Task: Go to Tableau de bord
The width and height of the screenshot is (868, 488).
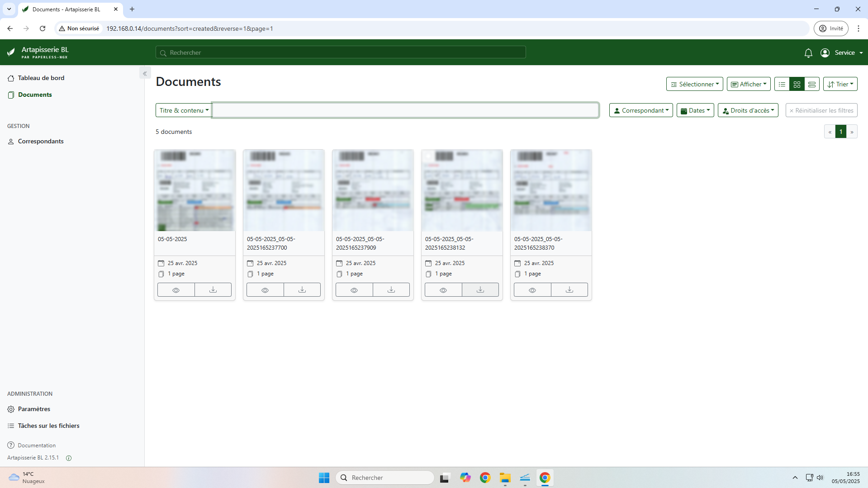Action: click(x=41, y=78)
